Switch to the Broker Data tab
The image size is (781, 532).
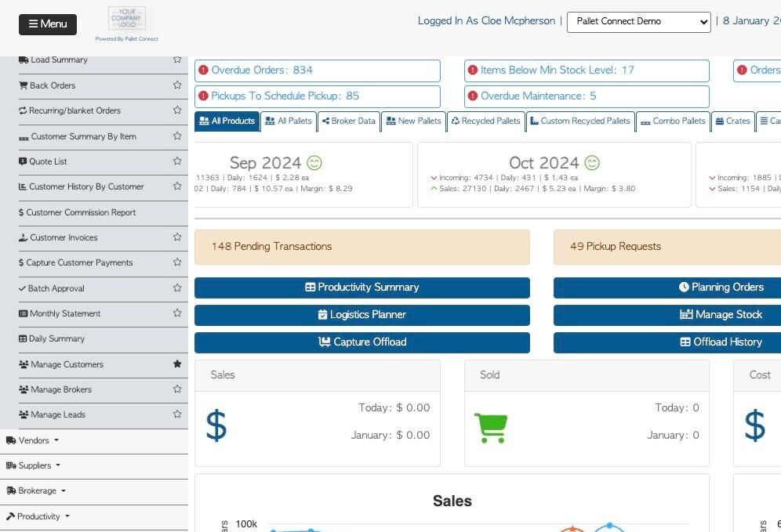pos(349,121)
